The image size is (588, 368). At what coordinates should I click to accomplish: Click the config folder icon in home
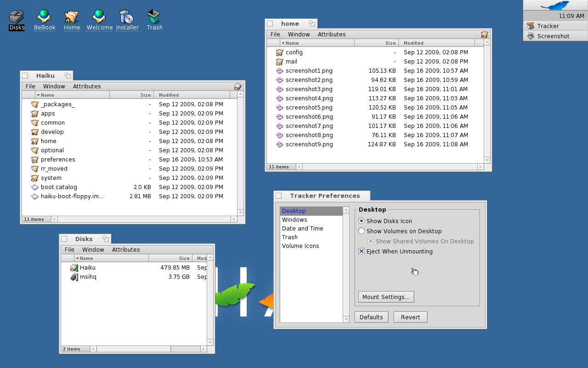280,52
